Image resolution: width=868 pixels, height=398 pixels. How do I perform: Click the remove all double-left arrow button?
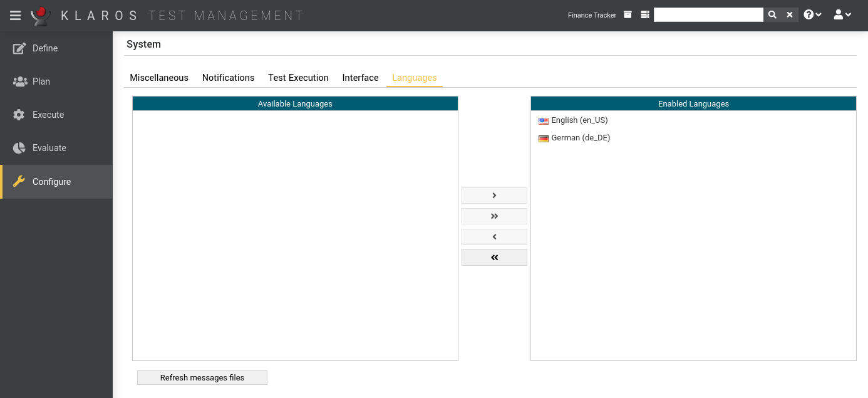tap(494, 258)
